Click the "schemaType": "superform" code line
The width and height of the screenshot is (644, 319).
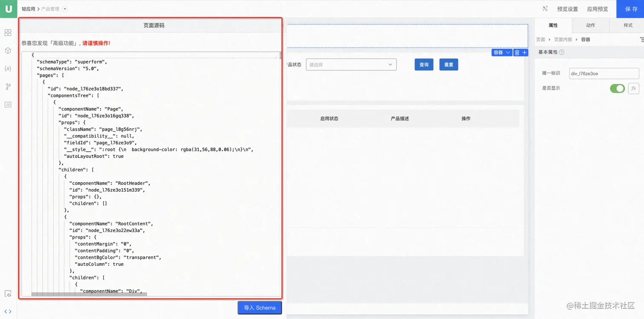point(72,62)
